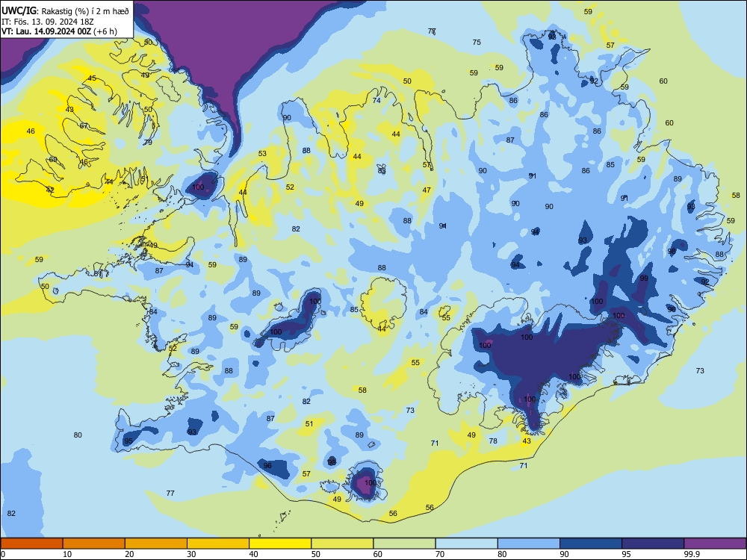Click the map value "99"
This screenshot has height=560, width=747.
(644, 278)
